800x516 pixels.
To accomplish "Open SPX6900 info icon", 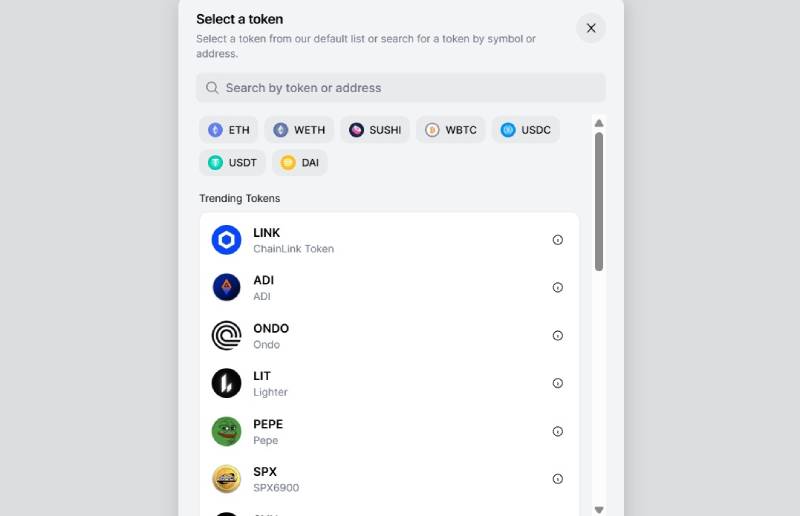I will [558, 479].
